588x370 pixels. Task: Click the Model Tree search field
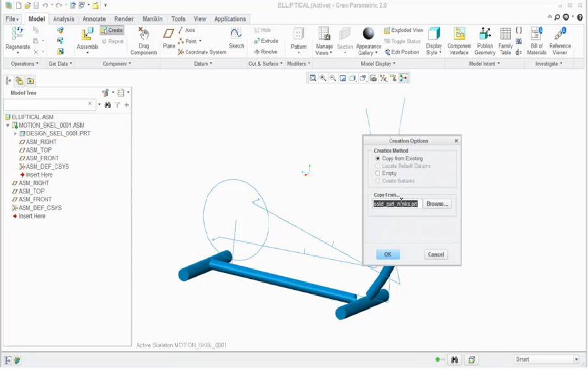coord(48,104)
